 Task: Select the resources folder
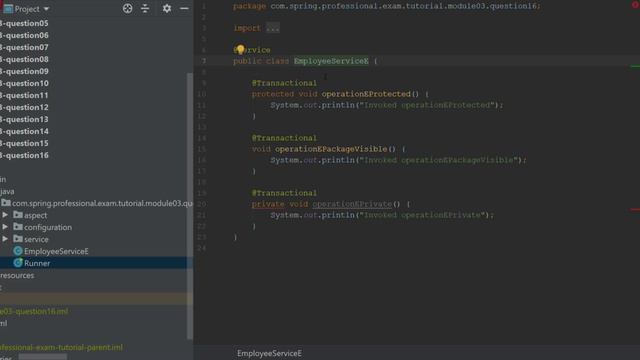click(x=17, y=275)
